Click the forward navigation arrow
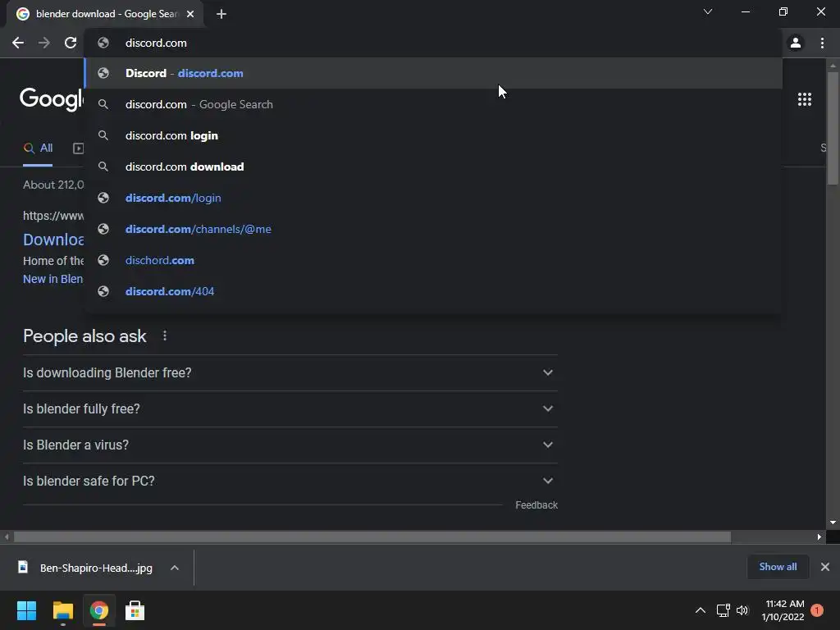The height and width of the screenshot is (630, 840). click(44, 43)
